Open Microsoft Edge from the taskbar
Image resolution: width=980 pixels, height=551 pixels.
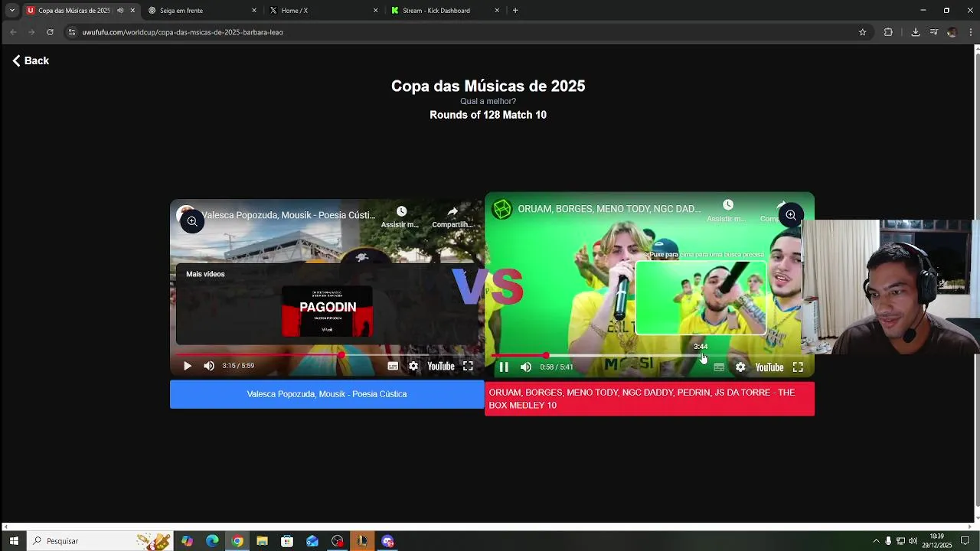click(212, 541)
